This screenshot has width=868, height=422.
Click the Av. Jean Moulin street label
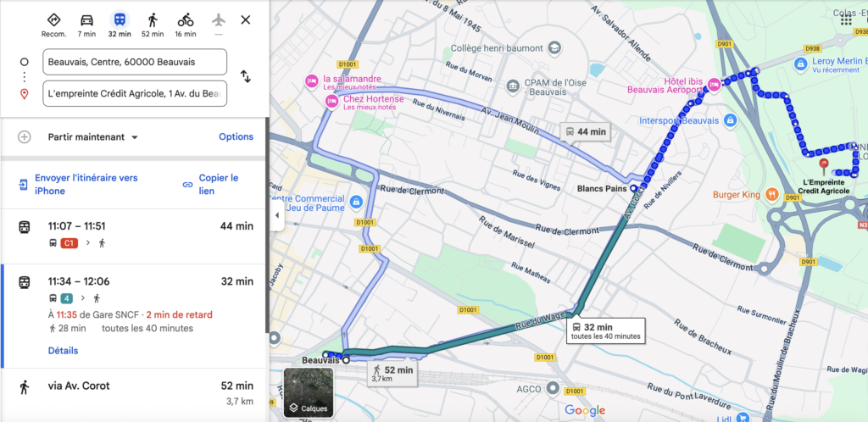[x=509, y=120]
